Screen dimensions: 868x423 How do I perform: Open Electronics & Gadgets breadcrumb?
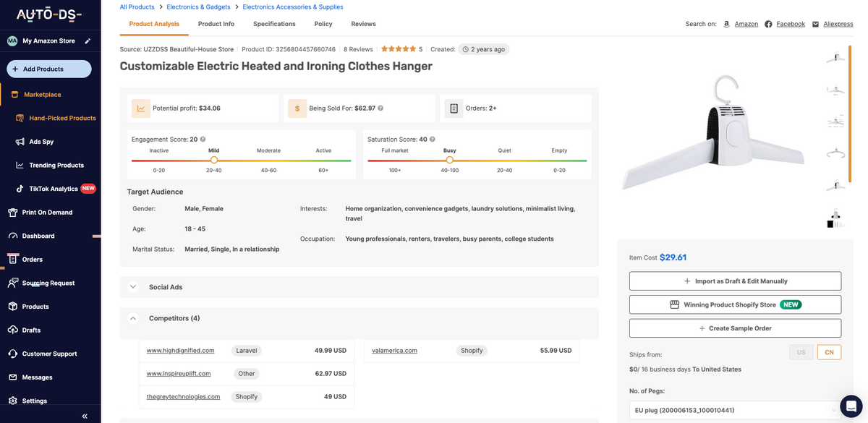[198, 7]
